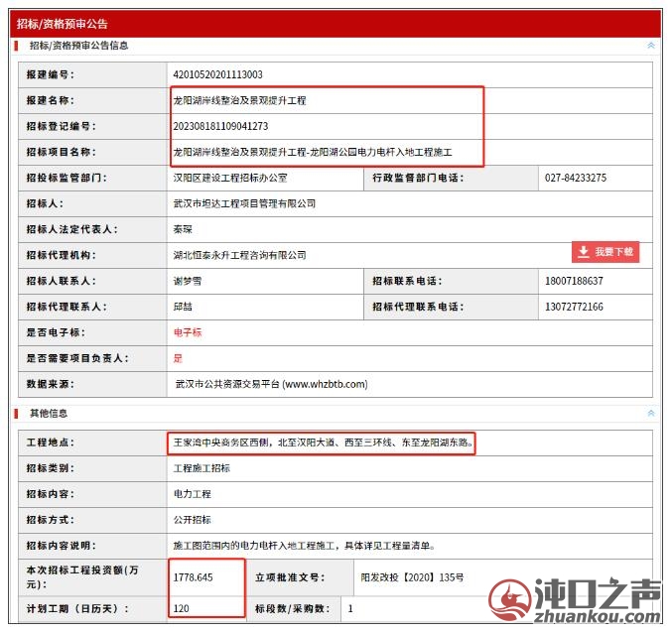Click the 立项批准文号 value 阳发改投【2020】135号
672x633 pixels.
(x=411, y=575)
